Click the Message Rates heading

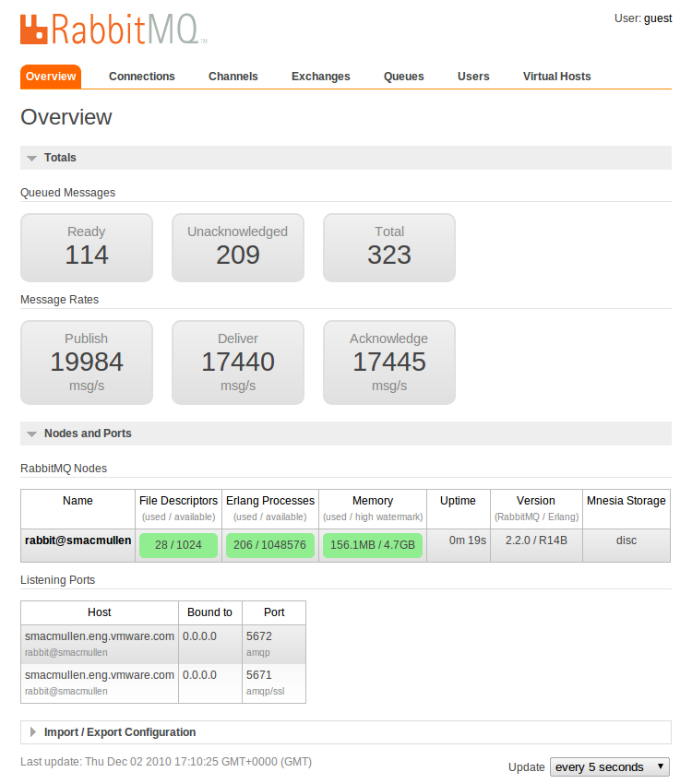(59, 300)
